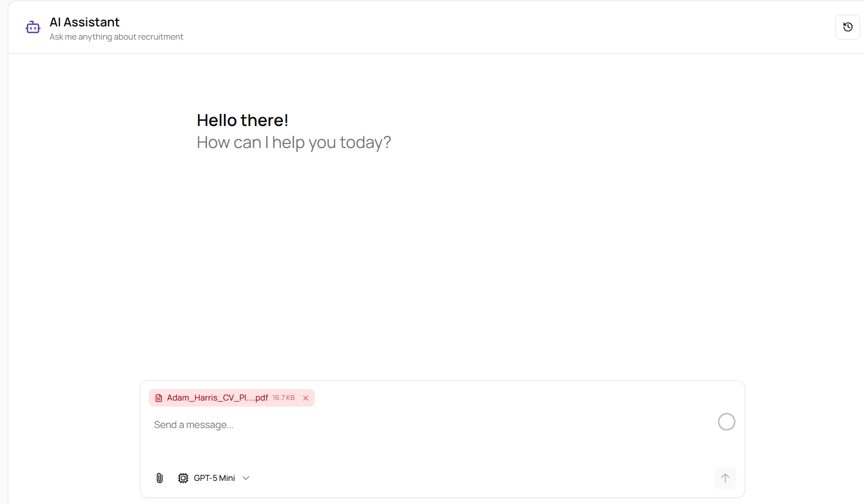Image resolution: width=864 pixels, height=504 pixels.
Task: Click the "Hello there!" greeting heading
Action: [243, 120]
